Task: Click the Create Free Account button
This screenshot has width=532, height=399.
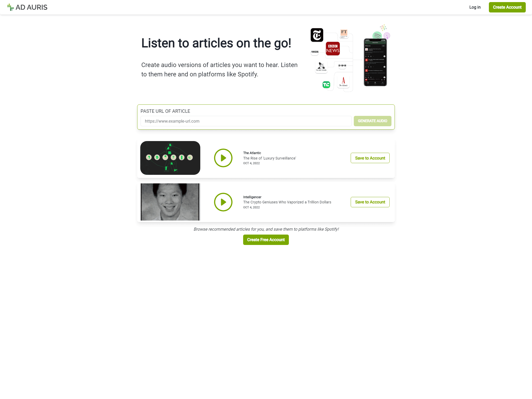Action: 266,240
